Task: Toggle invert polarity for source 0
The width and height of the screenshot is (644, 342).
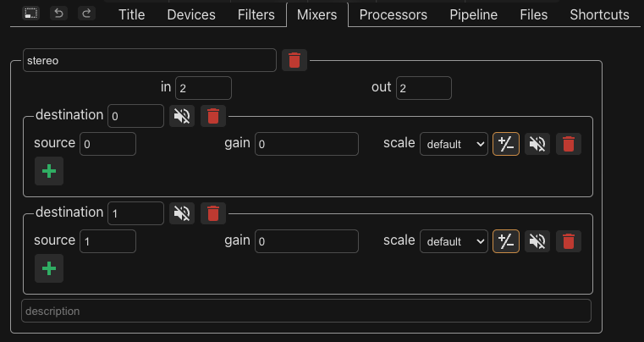Action: (506, 144)
